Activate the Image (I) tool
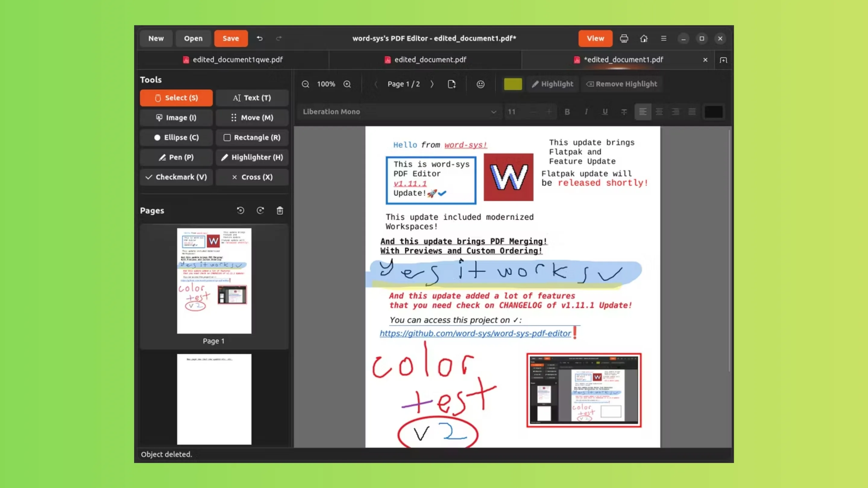 [176, 118]
